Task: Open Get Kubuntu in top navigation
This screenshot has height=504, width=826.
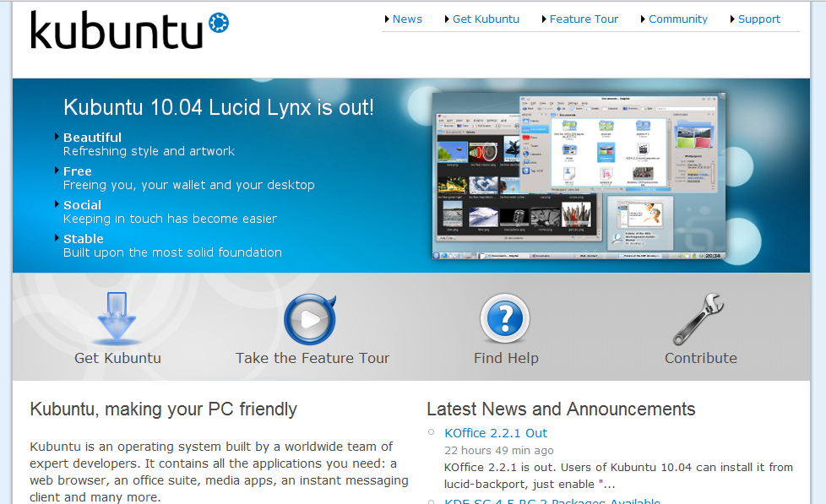Action: [486, 19]
